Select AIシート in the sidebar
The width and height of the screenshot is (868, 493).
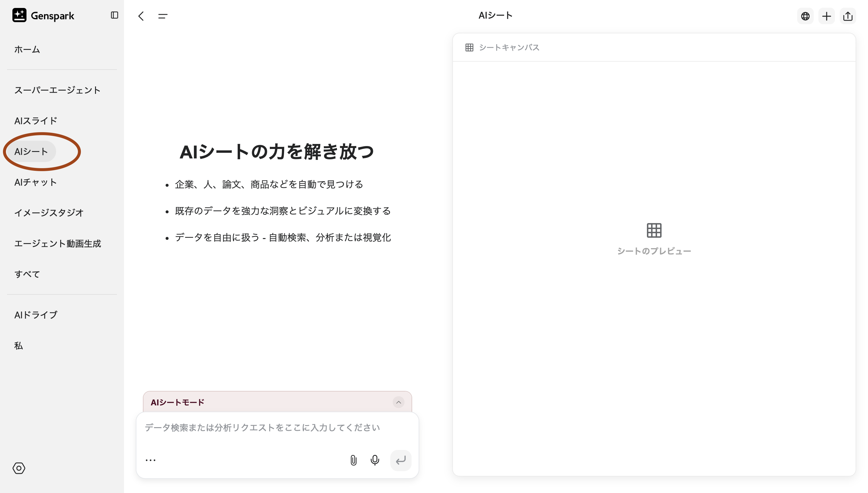point(31,151)
